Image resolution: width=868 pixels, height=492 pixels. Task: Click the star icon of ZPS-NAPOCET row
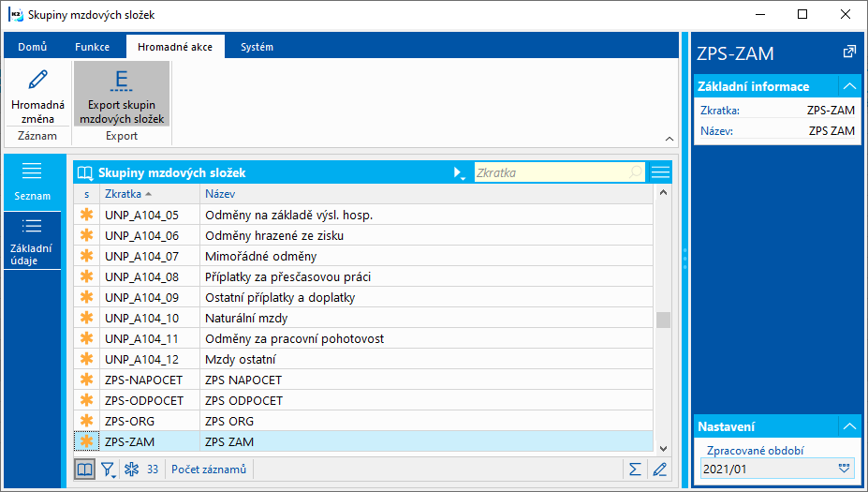pos(86,380)
